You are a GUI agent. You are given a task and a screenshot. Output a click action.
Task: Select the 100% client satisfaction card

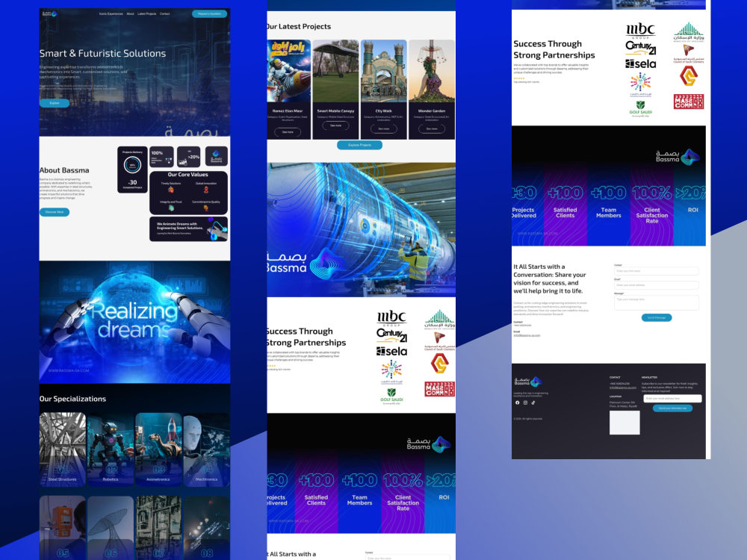coord(161,157)
